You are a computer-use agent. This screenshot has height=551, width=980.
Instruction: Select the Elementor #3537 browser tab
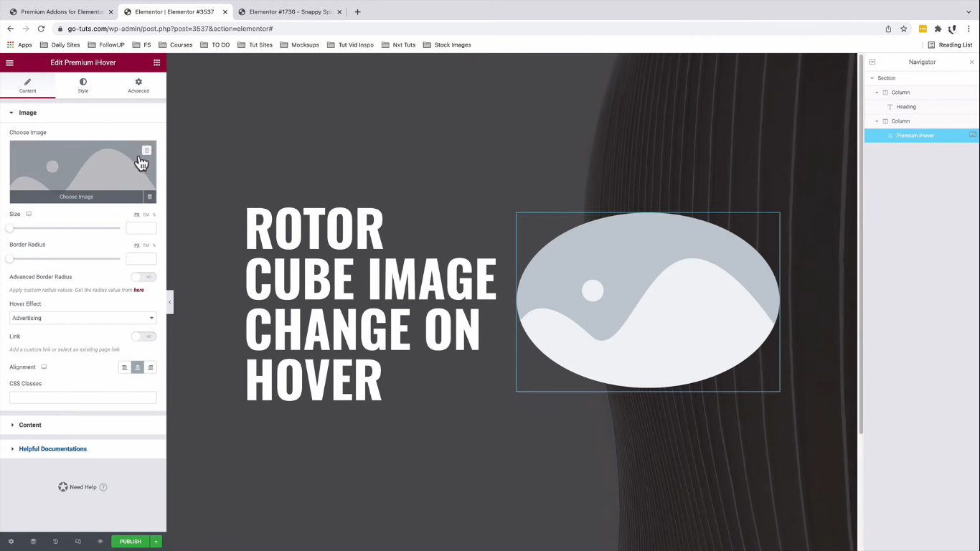coord(175,11)
